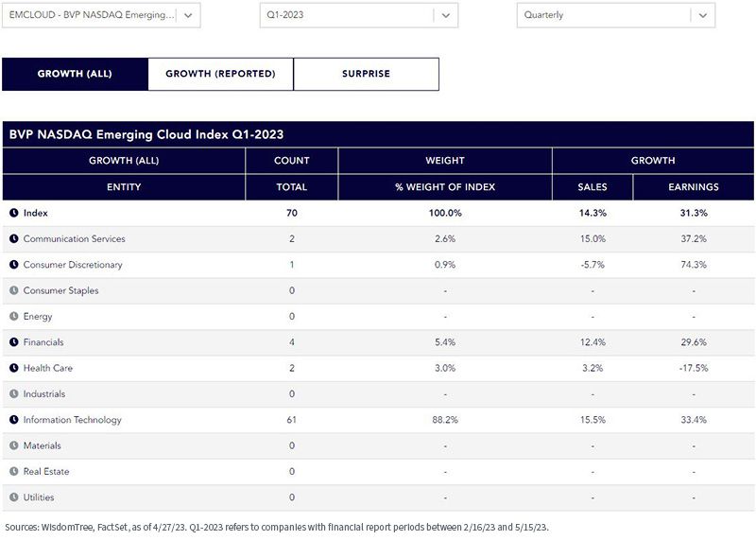Click the 'Materials' row label
The height and width of the screenshot is (540, 756).
coord(42,445)
